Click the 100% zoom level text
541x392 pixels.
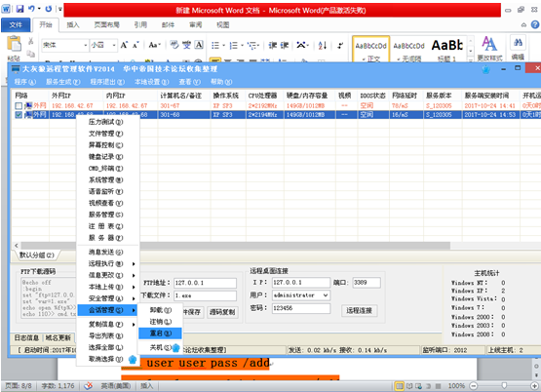pyautogui.click(x=456, y=386)
